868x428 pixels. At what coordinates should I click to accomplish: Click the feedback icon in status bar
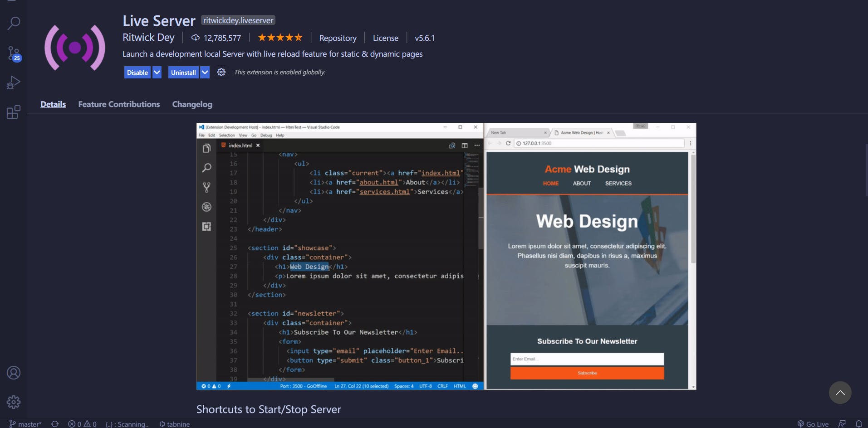pyautogui.click(x=842, y=424)
